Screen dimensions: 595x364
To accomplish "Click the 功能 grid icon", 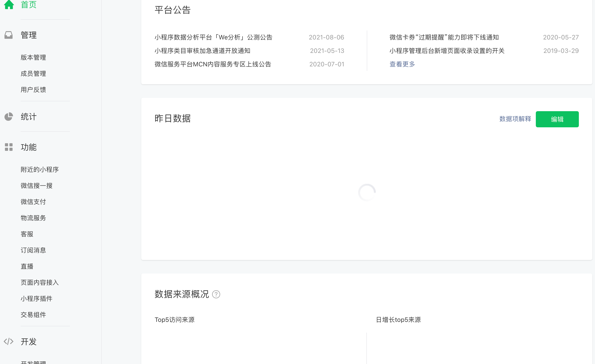I will pyautogui.click(x=9, y=147).
